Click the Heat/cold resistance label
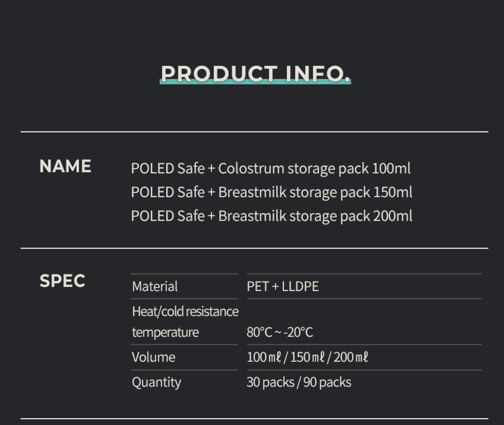This screenshot has height=425, width=504. pyautogui.click(x=185, y=311)
